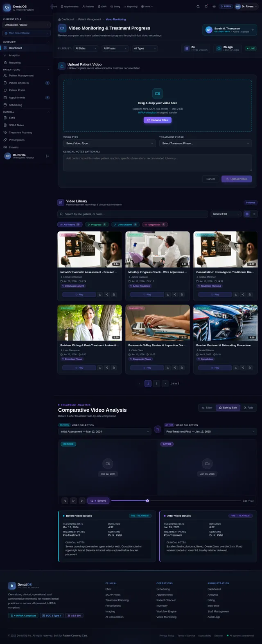This screenshot has height=644, width=262.
Task: Switch library to list view
Action: point(254,214)
